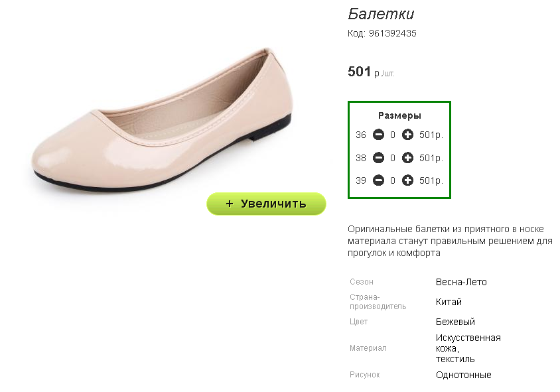Decrease quantity for size 36

(x=378, y=135)
